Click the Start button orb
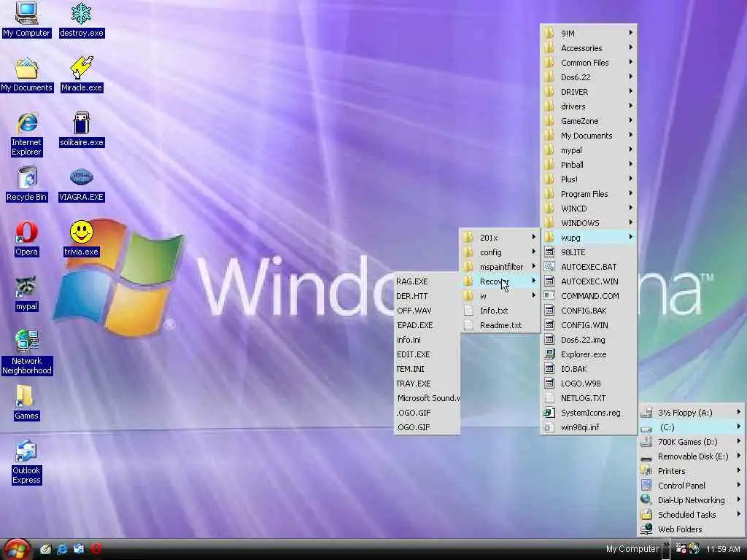 (x=17, y=549)
